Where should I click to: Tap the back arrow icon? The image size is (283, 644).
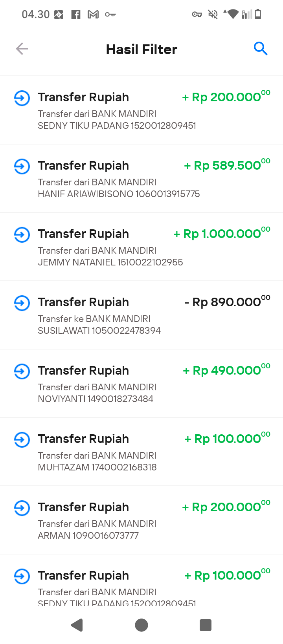pos(22,49)
